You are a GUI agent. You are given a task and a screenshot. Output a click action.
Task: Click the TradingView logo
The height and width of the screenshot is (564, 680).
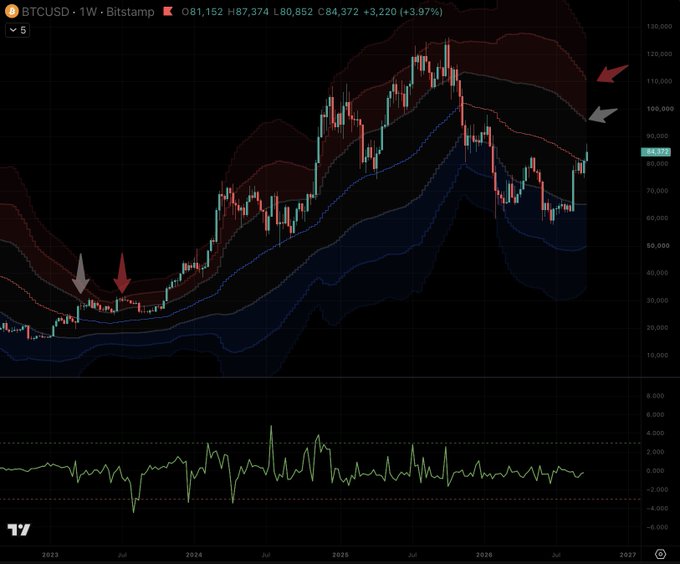tap(19, 529)
